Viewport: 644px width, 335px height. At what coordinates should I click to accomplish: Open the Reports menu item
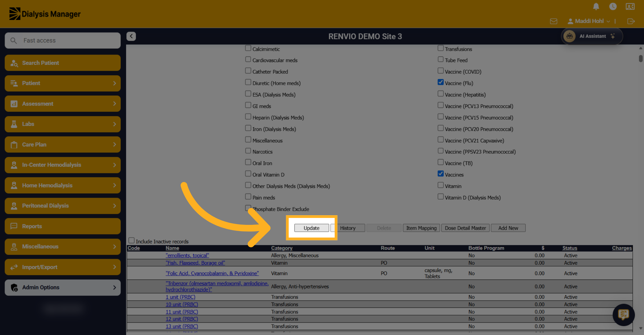click(63, 226)
